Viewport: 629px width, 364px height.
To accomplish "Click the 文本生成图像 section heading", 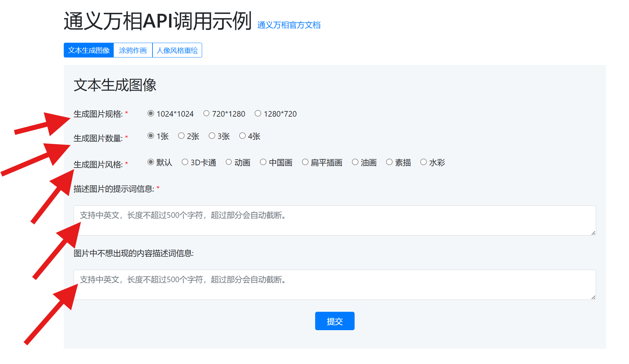I will click(x=115, y=85).
